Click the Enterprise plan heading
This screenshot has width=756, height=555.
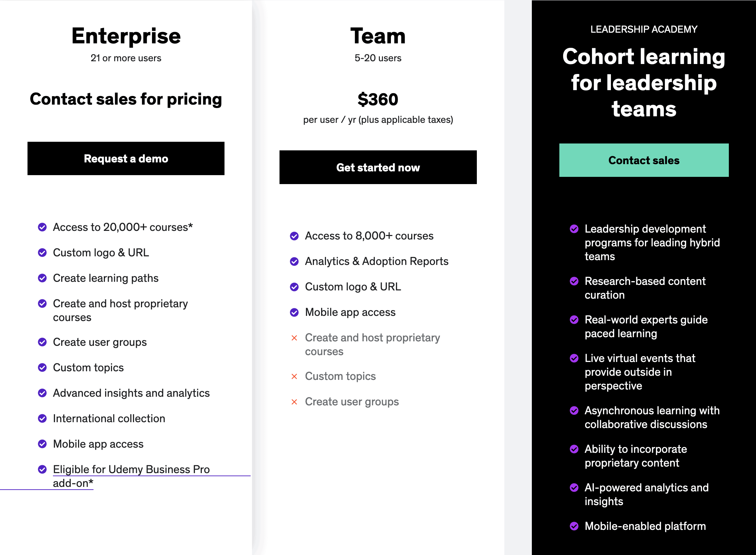click(126, 36)
